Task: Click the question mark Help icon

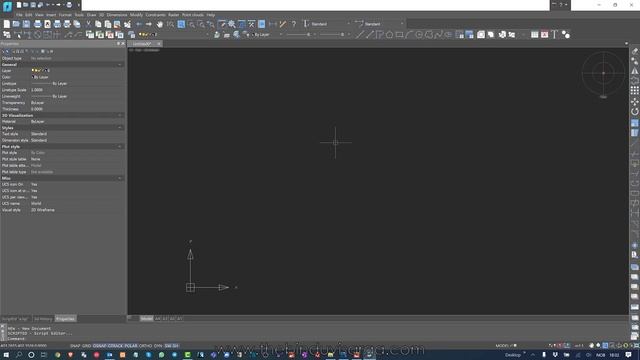Action: coord(293,24)
